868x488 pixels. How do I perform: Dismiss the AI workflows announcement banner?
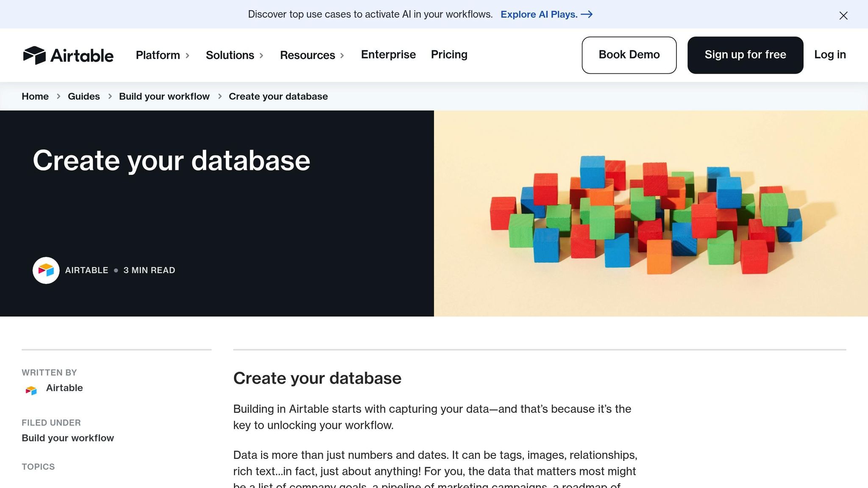(843, 16)
